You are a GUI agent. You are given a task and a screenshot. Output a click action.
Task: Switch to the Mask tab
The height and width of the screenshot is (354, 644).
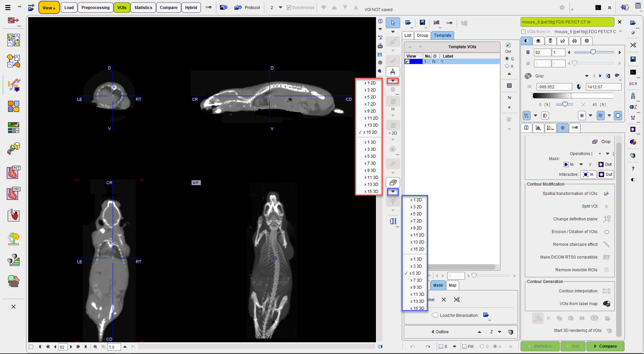pyautogui.click(x=438, y=285)
